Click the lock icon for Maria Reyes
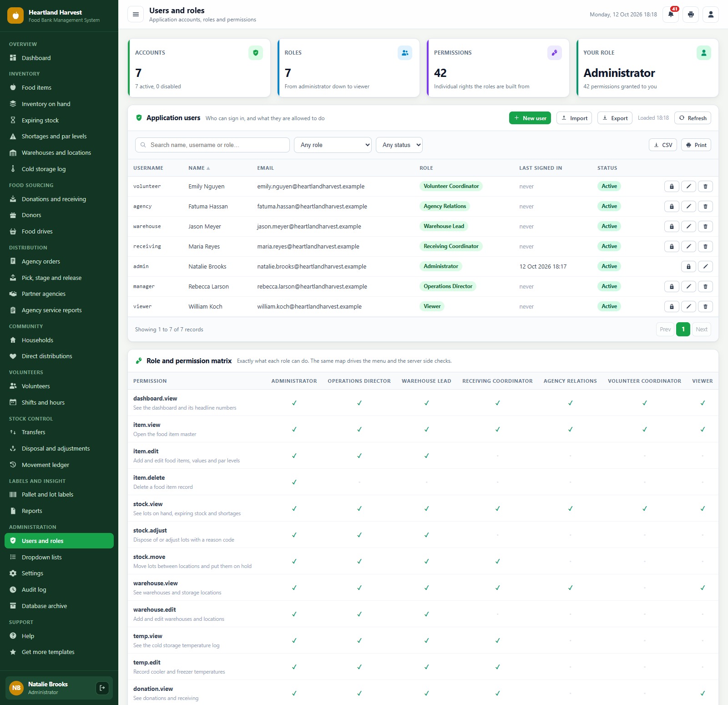This screenshot has width=728, height=705. 672,246
